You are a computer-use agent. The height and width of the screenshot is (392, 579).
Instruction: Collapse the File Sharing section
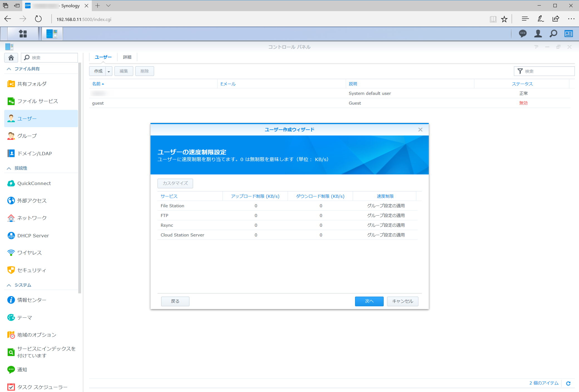(x=9, y=69)
